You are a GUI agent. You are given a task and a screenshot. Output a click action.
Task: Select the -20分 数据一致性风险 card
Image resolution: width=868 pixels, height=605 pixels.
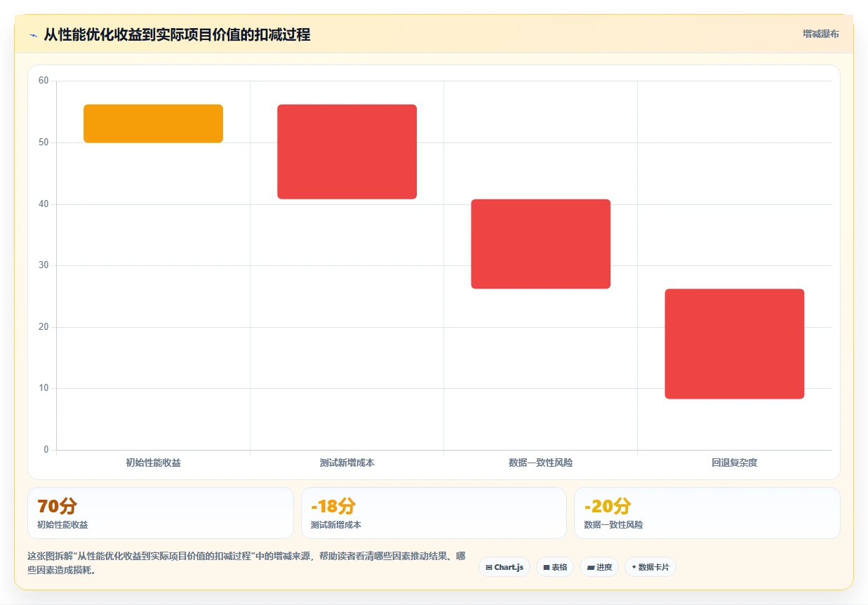point(707,513)
